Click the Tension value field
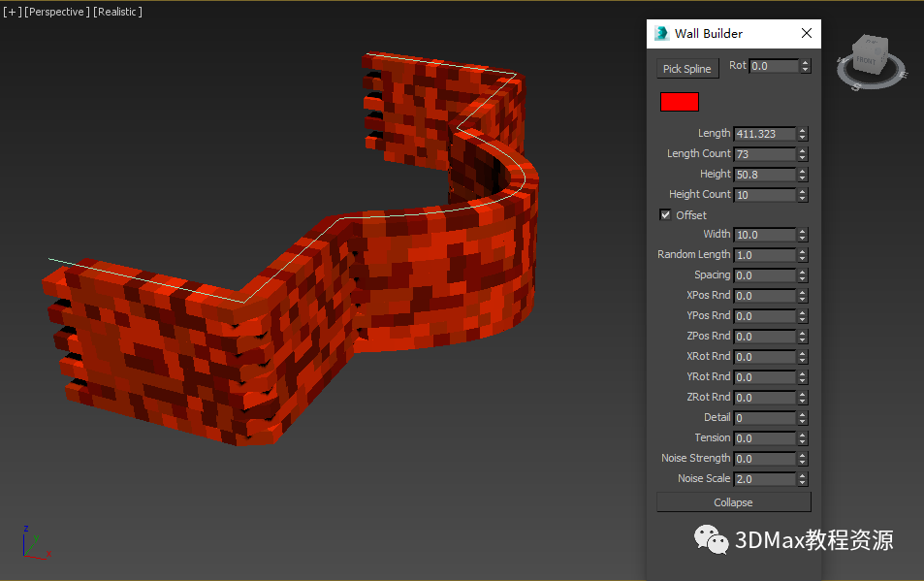 [764, 438]
